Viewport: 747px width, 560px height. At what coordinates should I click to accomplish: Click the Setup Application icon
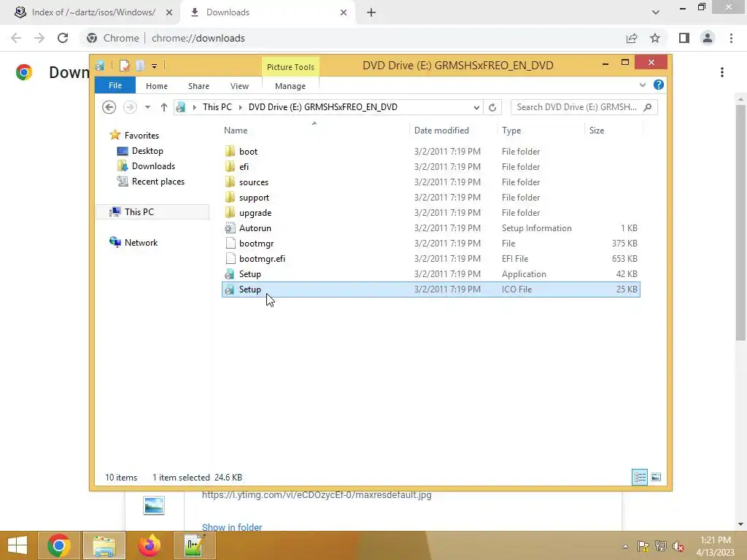coord(230,274)
